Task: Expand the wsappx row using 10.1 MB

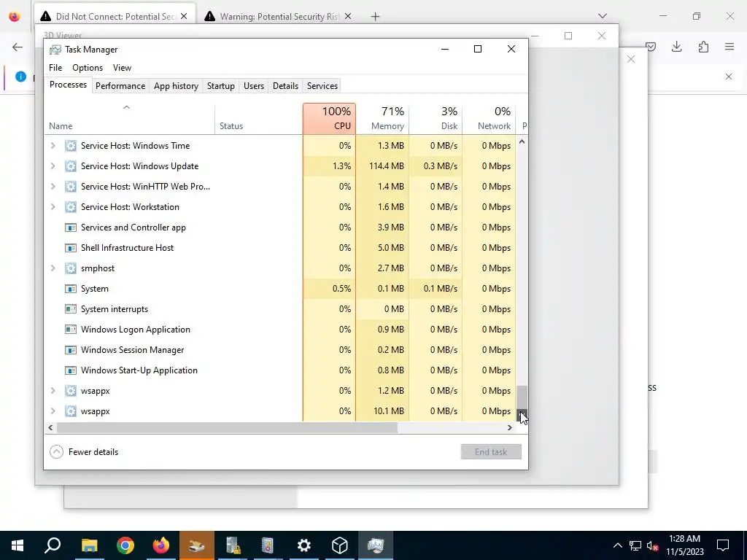Action: 53,411
